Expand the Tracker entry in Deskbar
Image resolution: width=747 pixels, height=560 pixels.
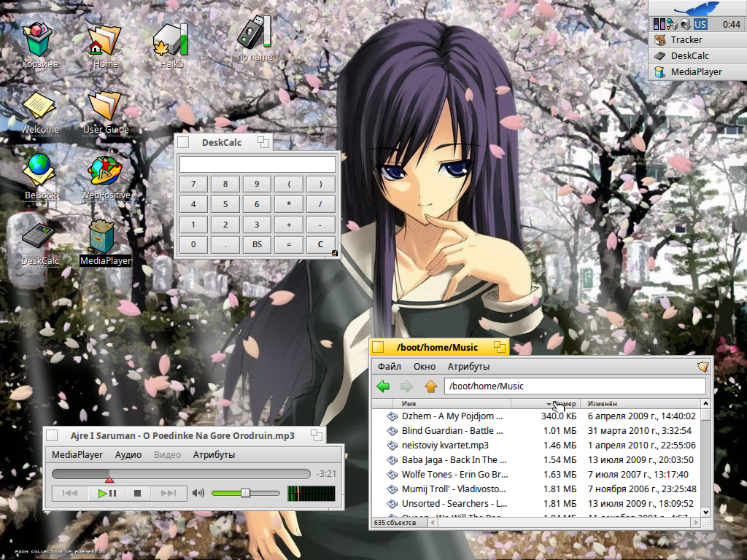coord(686,40)
